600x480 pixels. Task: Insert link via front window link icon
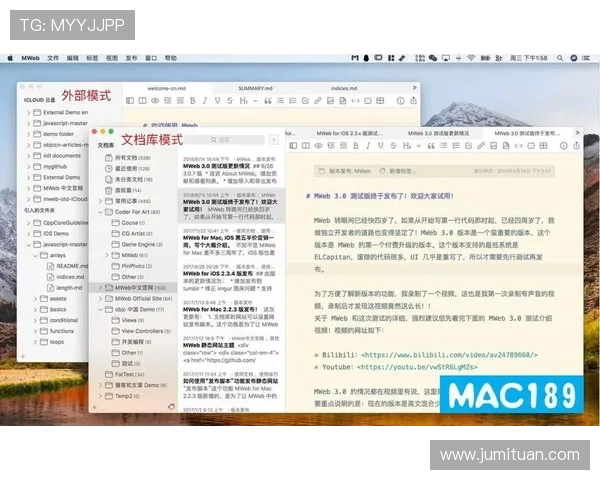(481, 145)
